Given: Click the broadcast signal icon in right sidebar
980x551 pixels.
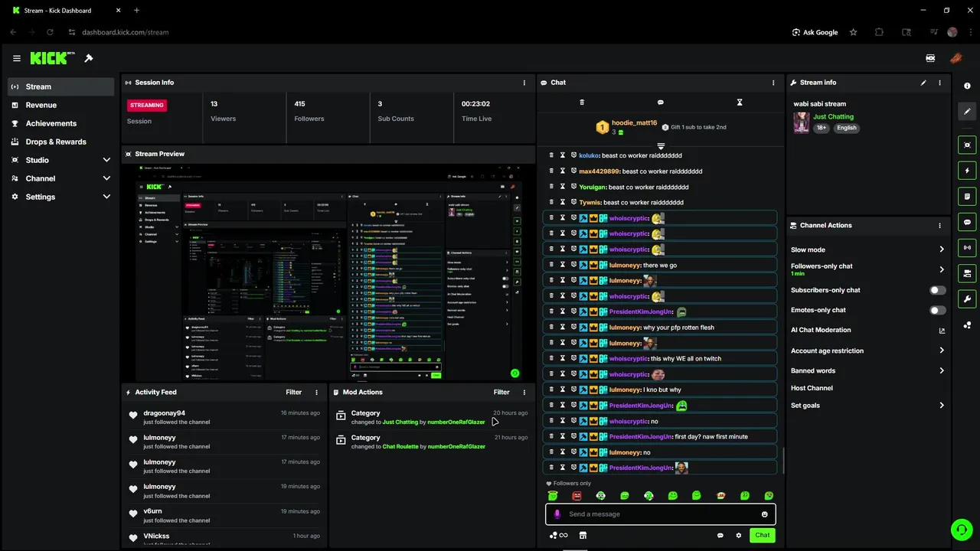Looking at the screenshot, I should pos(967,248).
